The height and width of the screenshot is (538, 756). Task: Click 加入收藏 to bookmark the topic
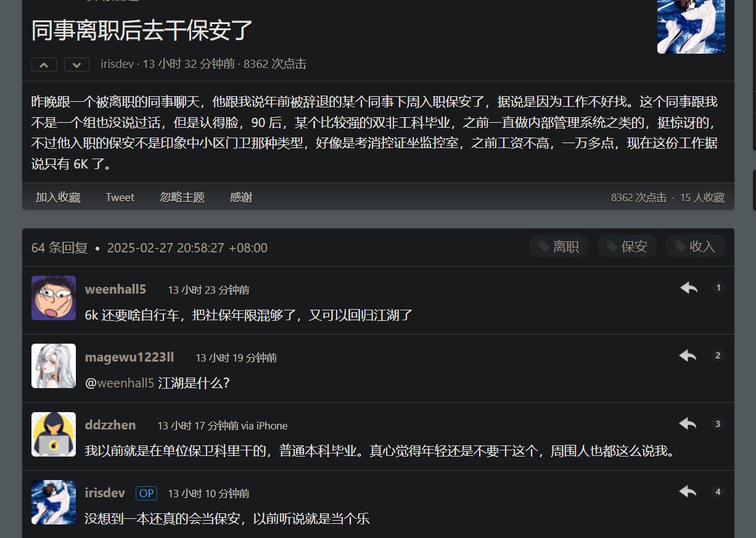pyautogui.click(x=58, y=197)
